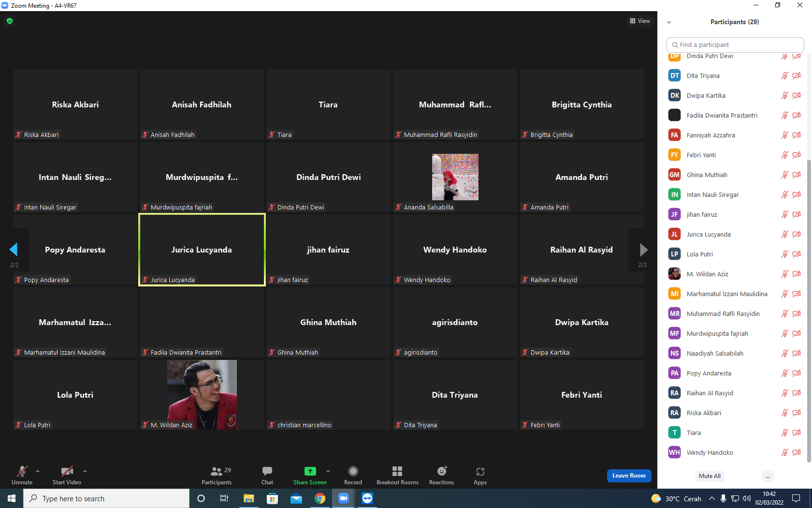Viewport: 812px width, 508px height.
Task: Open Mail app from taskbar
Action: coord(296,498)
